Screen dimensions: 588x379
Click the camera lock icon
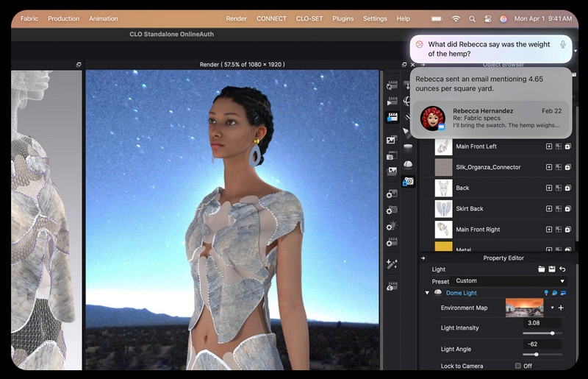click(408, 181)
